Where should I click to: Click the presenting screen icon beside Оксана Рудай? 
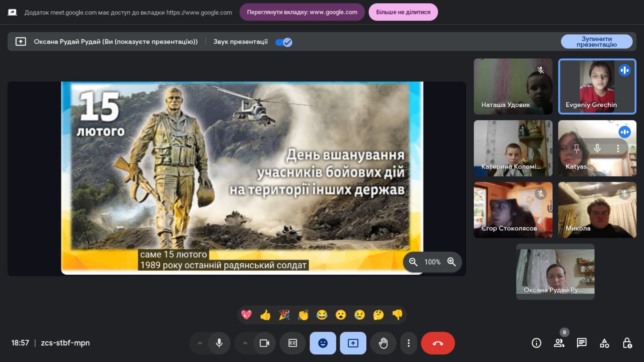(x=21, y=41)
